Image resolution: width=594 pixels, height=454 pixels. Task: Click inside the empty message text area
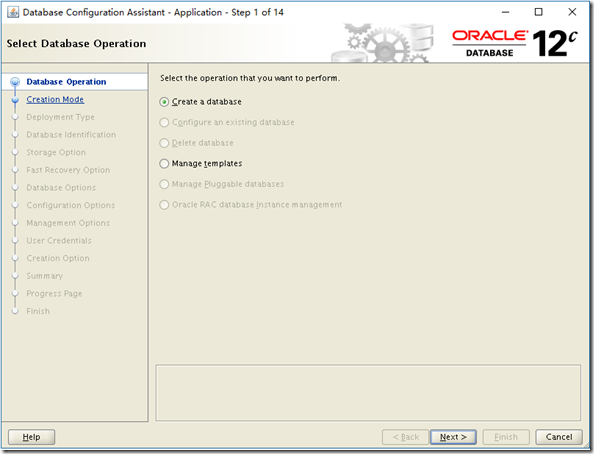pos(368,393)
